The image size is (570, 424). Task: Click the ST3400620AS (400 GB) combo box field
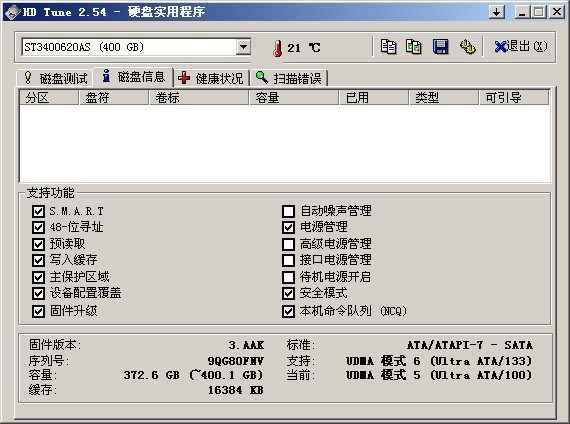click(x=136, y=47)
